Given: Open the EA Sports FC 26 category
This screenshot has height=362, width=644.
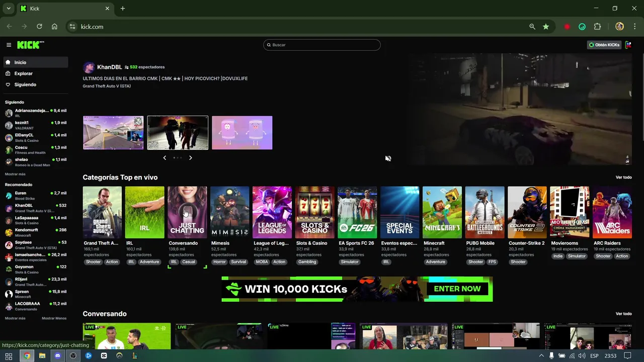Looking at the screenshot, I should [x=357, y=212].
